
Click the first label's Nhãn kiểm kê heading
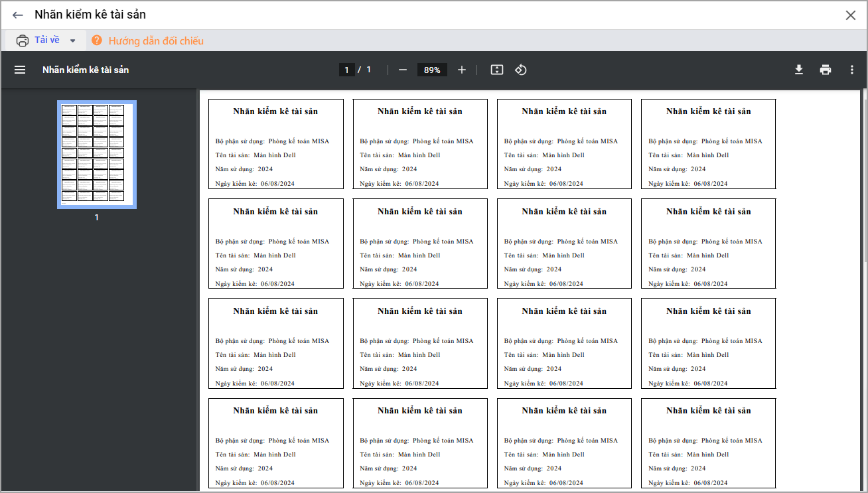(275, 111)
